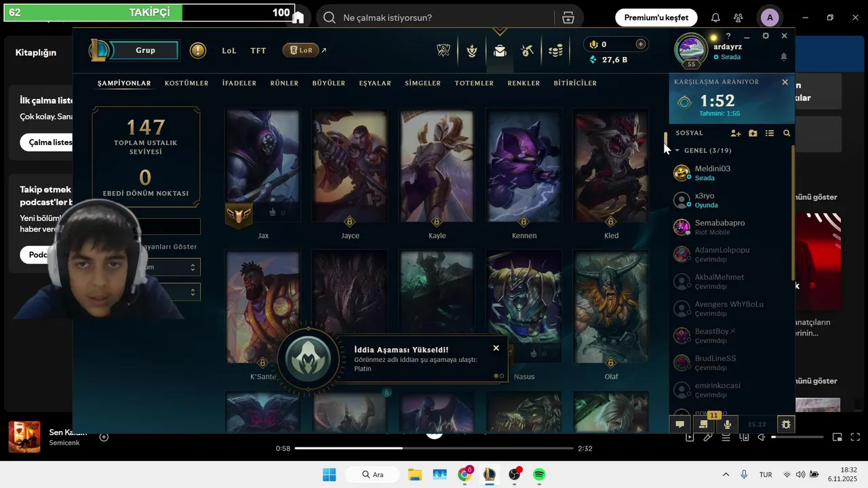868x488 pixels.
Task: Open Spotify from Windows taskbar
Action: 539,474
